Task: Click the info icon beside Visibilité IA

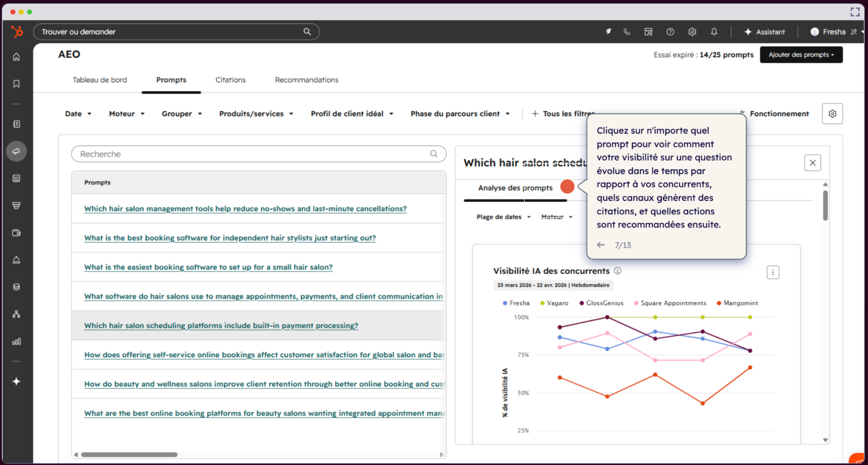Action: (x=618, y=271)
